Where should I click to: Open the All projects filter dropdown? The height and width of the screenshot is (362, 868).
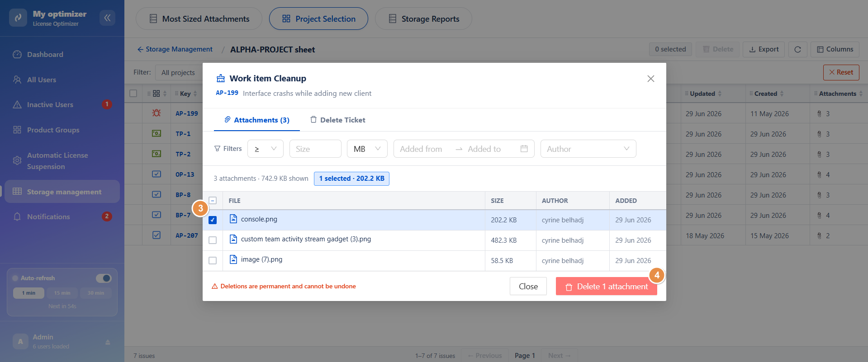pyautogui.click(x=179, y=72)
